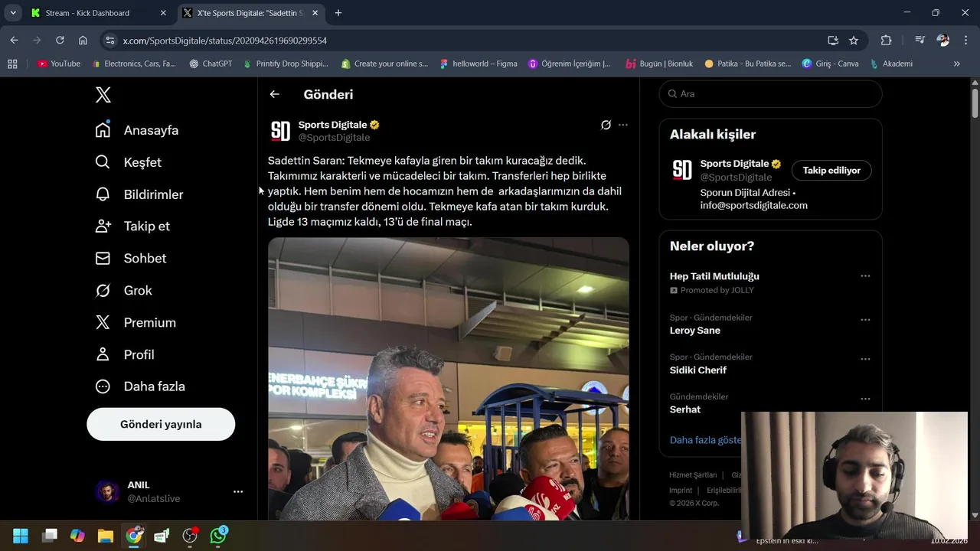This screenshot has height=551, width=980.
Task: Open Premium in the sidebar
Action: click(136, 323)
